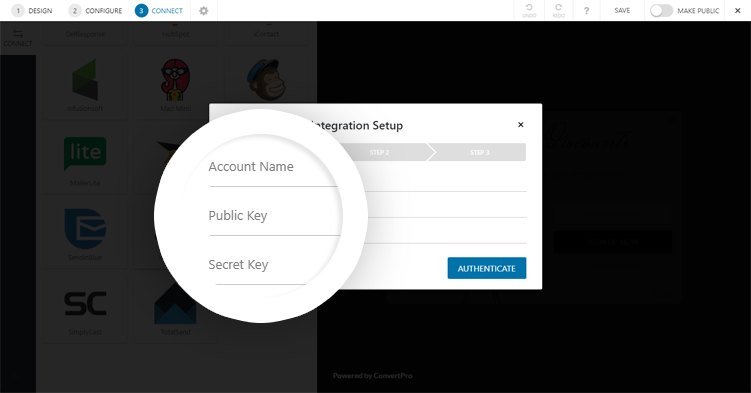Viewport: 751px width, 393px height.
Task: Toggle the Make Public switch
Action: tap(661, 11)
